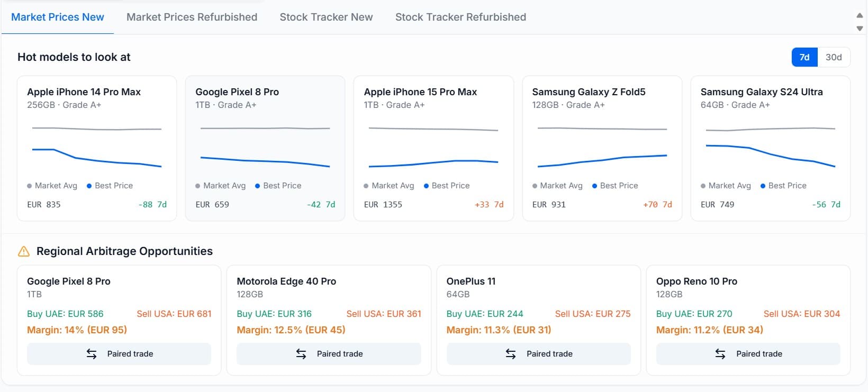
Task: Click the -56 7d change value
Action: point(826,205)
